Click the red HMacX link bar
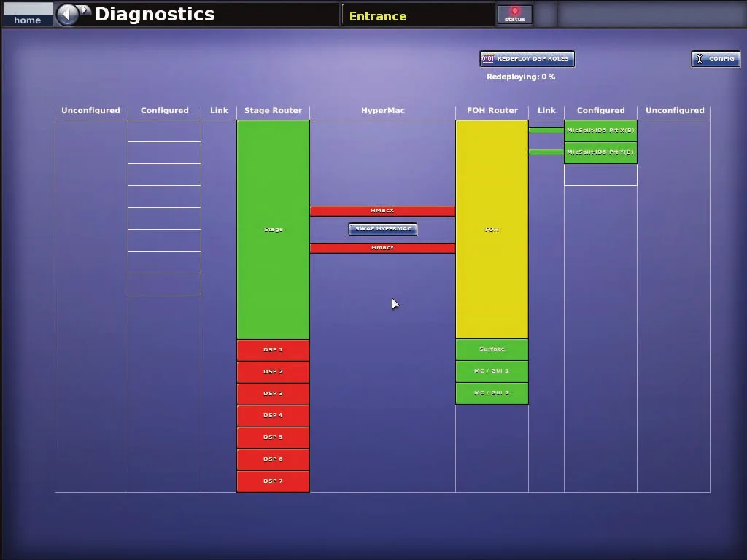 [x=382, y=211]
